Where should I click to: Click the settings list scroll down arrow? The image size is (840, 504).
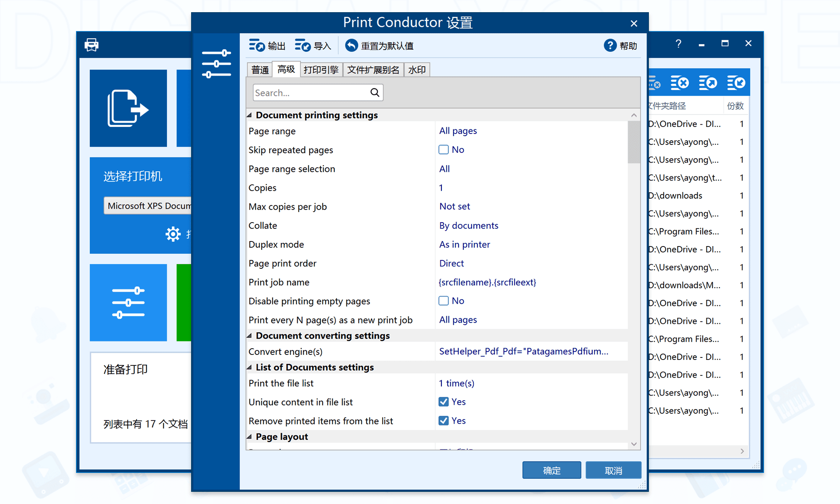(x=634, y=444)
